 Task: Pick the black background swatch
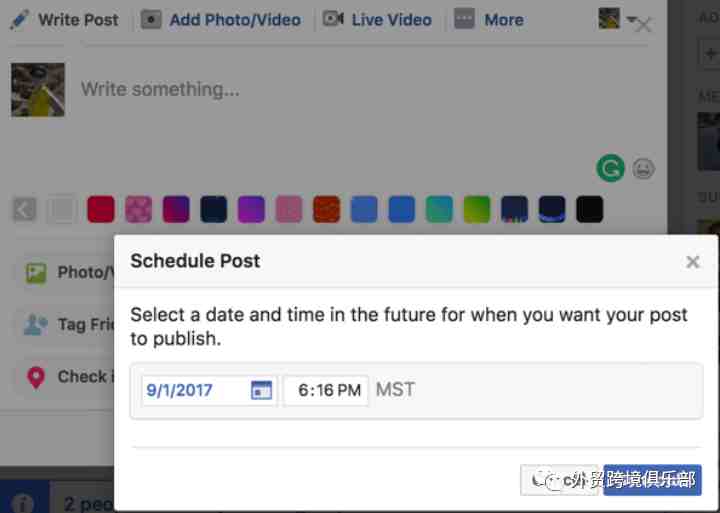click(x=589, y=209)
